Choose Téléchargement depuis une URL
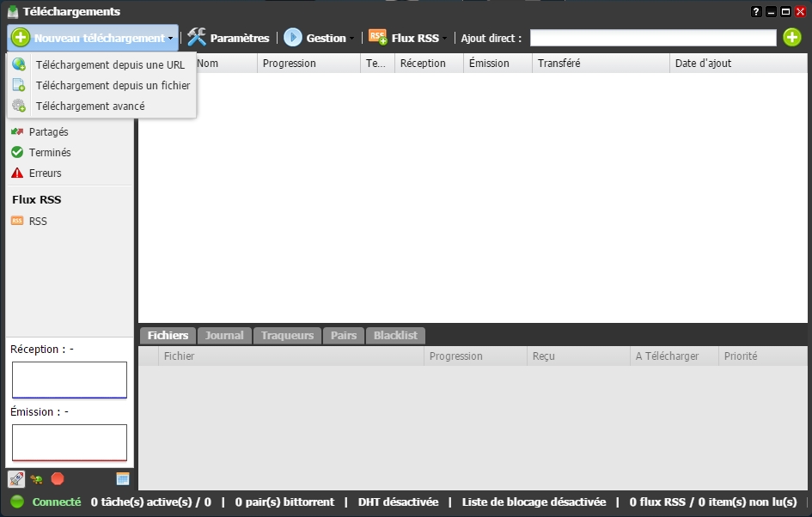Viewport: 812px width, 517px height. [x=110, y=64]
